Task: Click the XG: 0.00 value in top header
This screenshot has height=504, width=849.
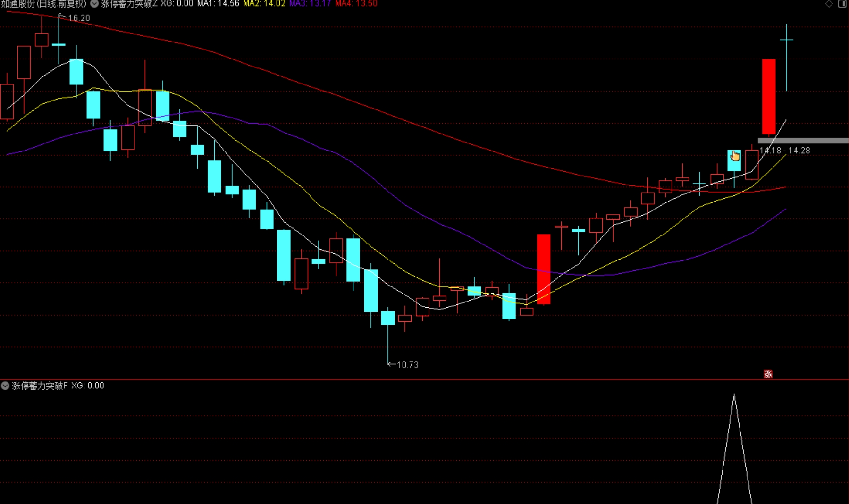Action: point(177,4)
